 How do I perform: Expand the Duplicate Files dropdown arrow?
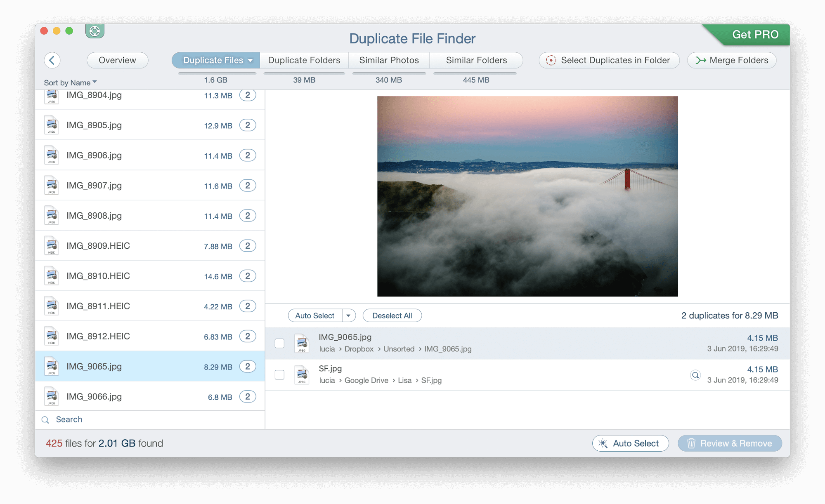point(249,60)
